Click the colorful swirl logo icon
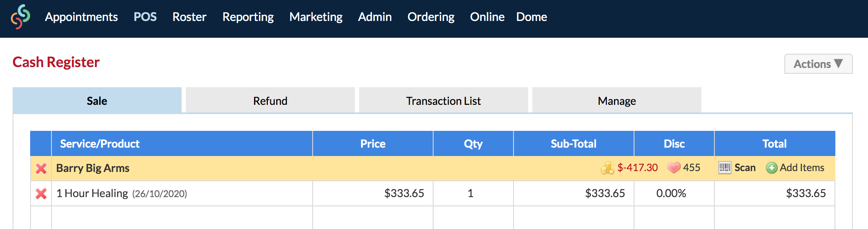 (21, 17)
